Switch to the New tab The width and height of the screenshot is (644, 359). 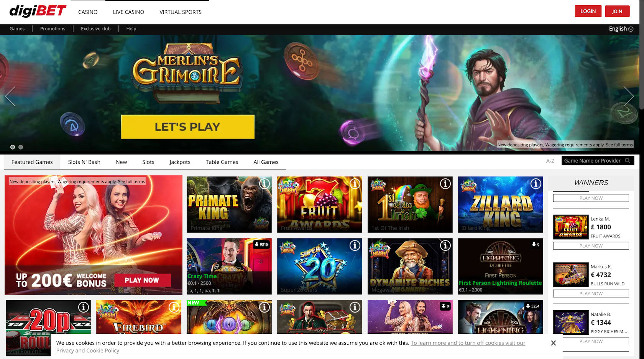click(x=122, y=162)
